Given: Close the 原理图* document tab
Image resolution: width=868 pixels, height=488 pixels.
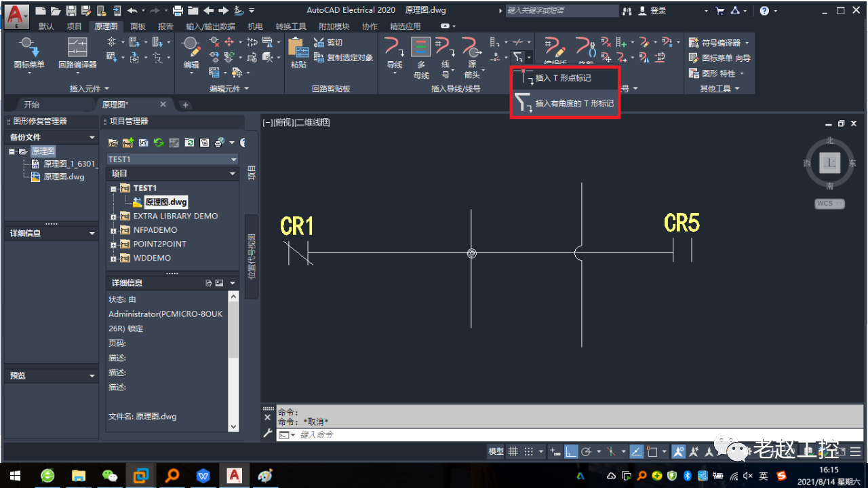Looking at the screenshot, I should click(x=163, y=105).
